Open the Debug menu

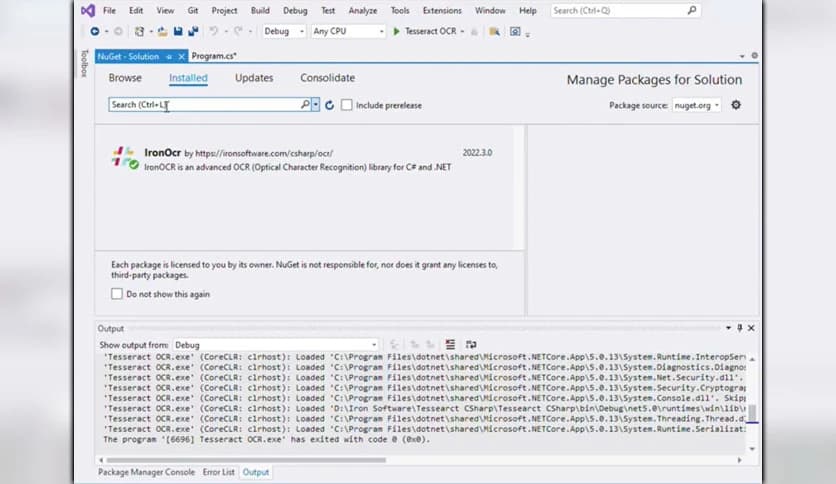pos(295,10)
